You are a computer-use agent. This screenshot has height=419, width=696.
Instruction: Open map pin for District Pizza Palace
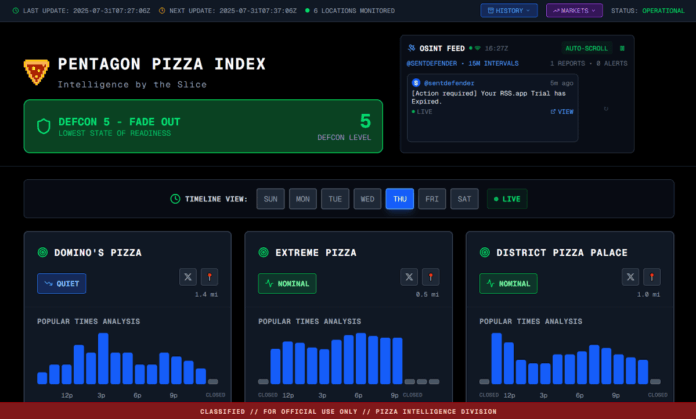coord(652,277)
